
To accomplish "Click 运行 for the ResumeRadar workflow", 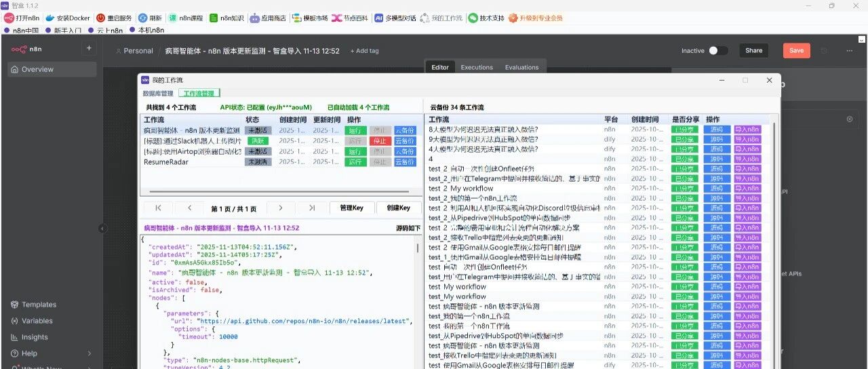I will [355, 162].
